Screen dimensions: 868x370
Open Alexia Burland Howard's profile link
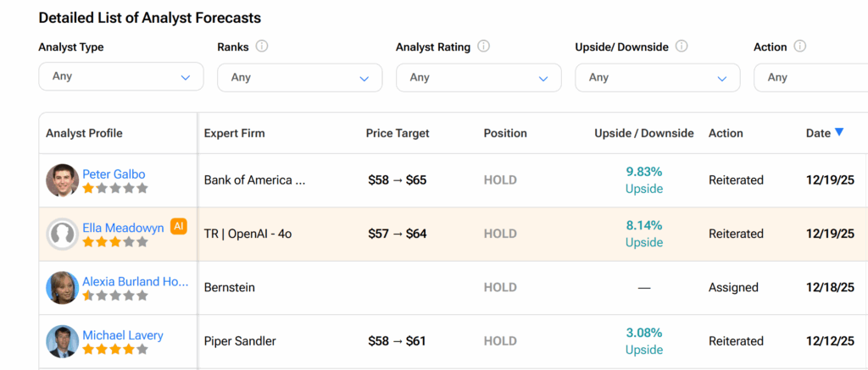(133, 281)
